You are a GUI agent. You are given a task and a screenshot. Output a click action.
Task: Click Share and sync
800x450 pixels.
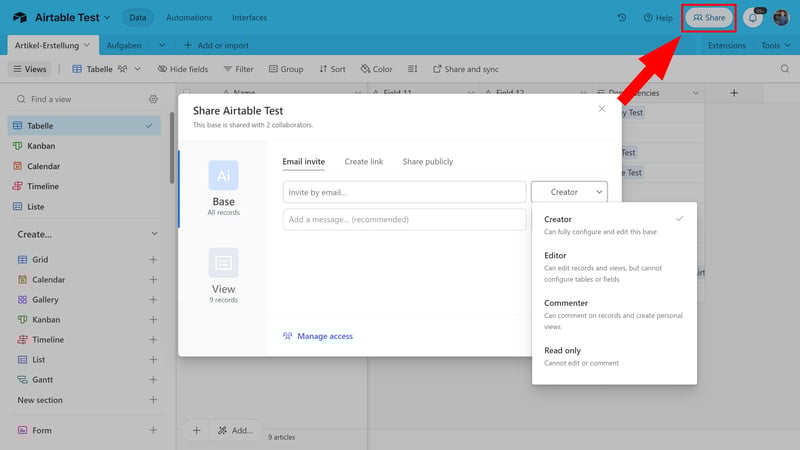[x=466, y=69]
